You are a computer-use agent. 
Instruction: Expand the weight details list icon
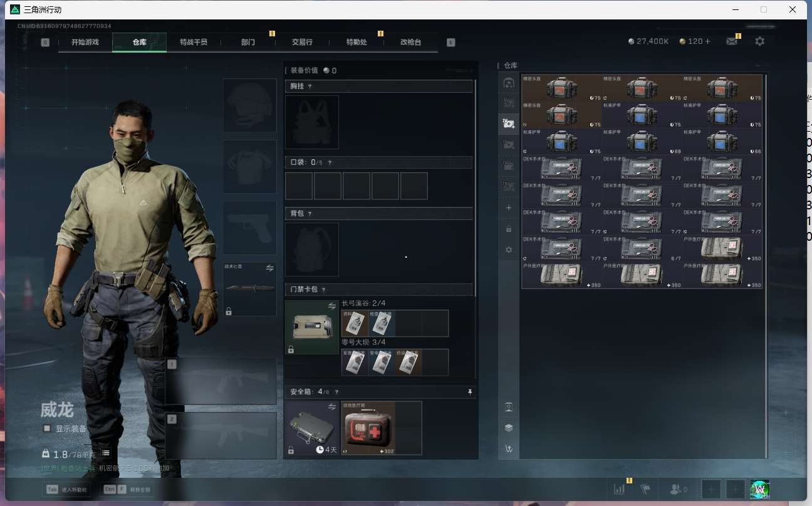pyautogui.click(x=106, y=453)
